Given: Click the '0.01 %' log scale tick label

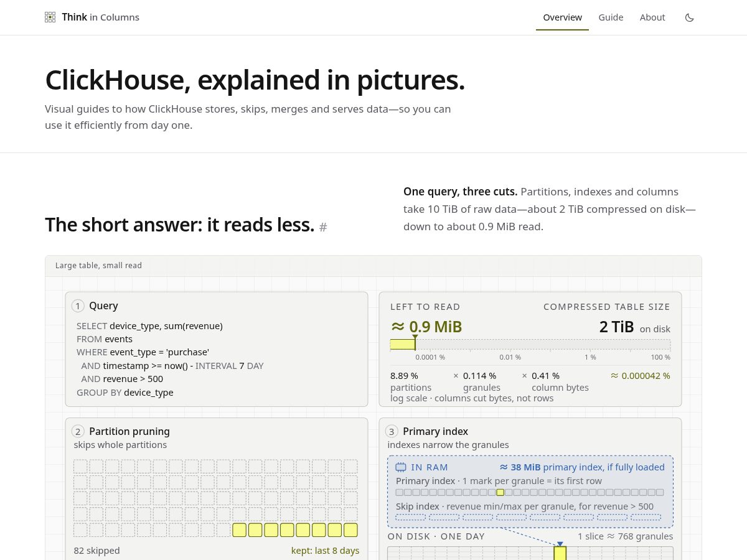Looking at the screenshot, I should pyautogui.click(x=510, y=357).
